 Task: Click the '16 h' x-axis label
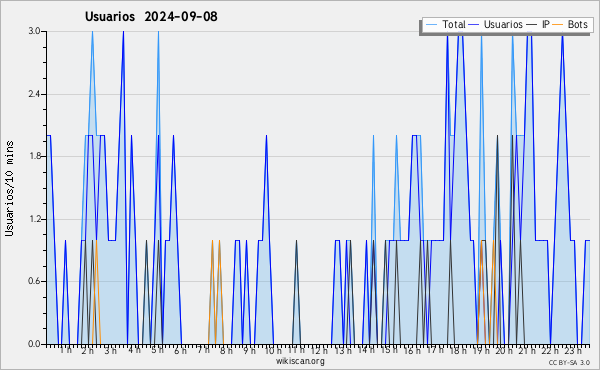[412, 351]
